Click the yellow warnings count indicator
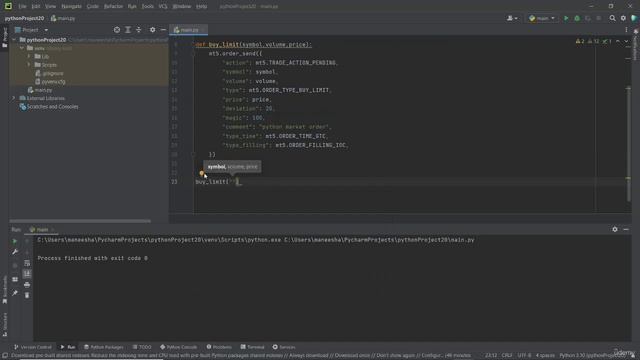640x360 pixels. click(x=580, y=41)
